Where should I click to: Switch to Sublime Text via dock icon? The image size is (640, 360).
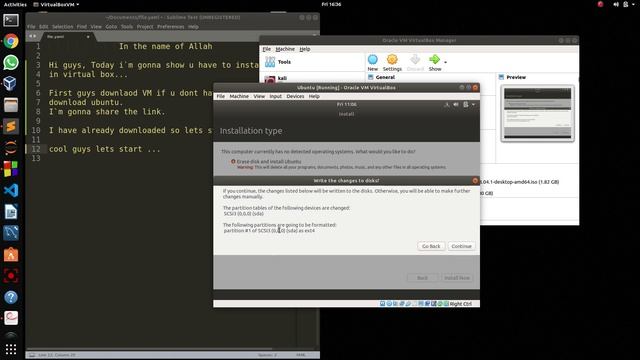[x=11, y=127]
